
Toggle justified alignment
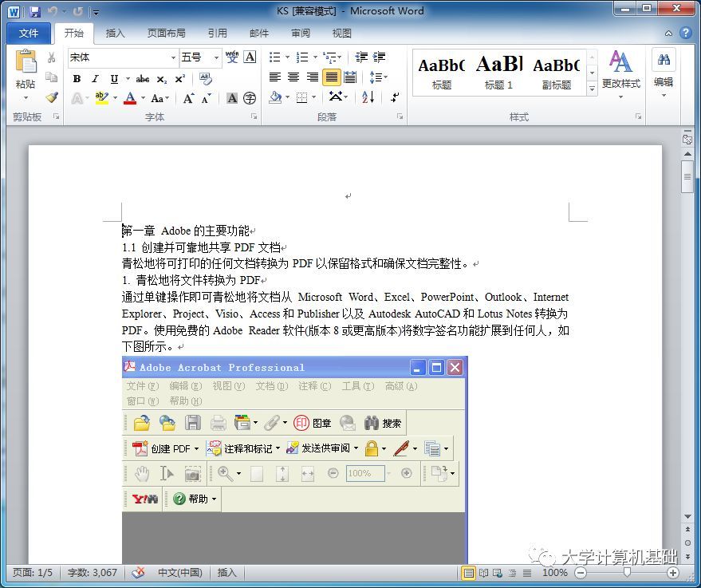(331, 77)
